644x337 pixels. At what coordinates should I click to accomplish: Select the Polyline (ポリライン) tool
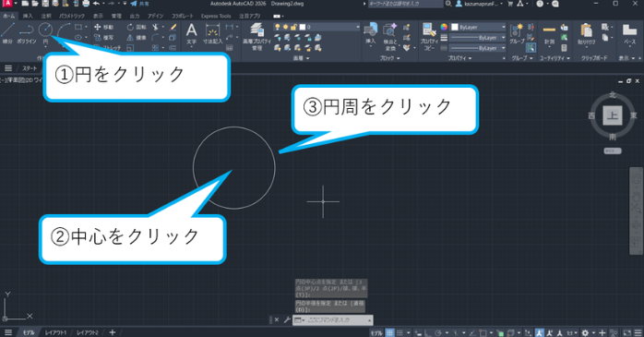26,33
